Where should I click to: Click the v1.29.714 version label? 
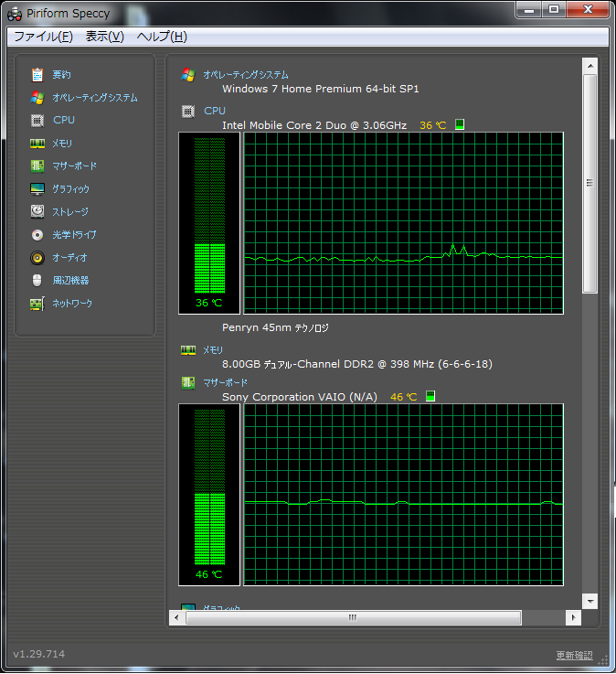[39, 654]
